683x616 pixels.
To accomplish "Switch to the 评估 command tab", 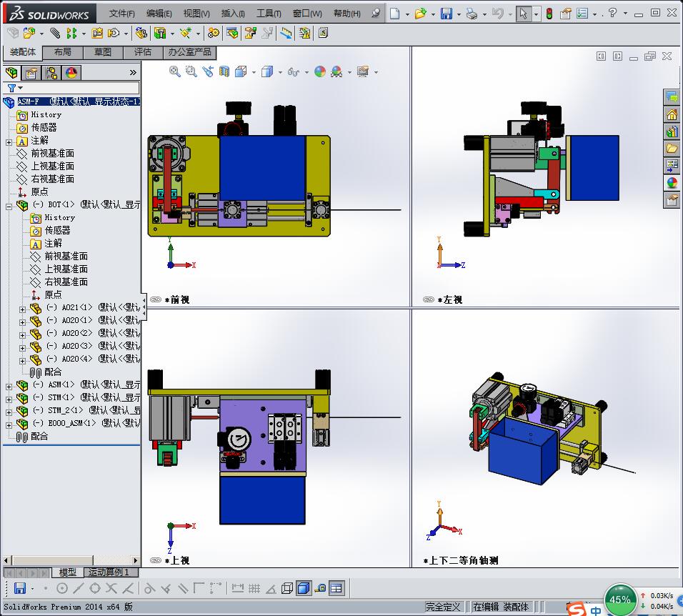I will click(143, 52).
